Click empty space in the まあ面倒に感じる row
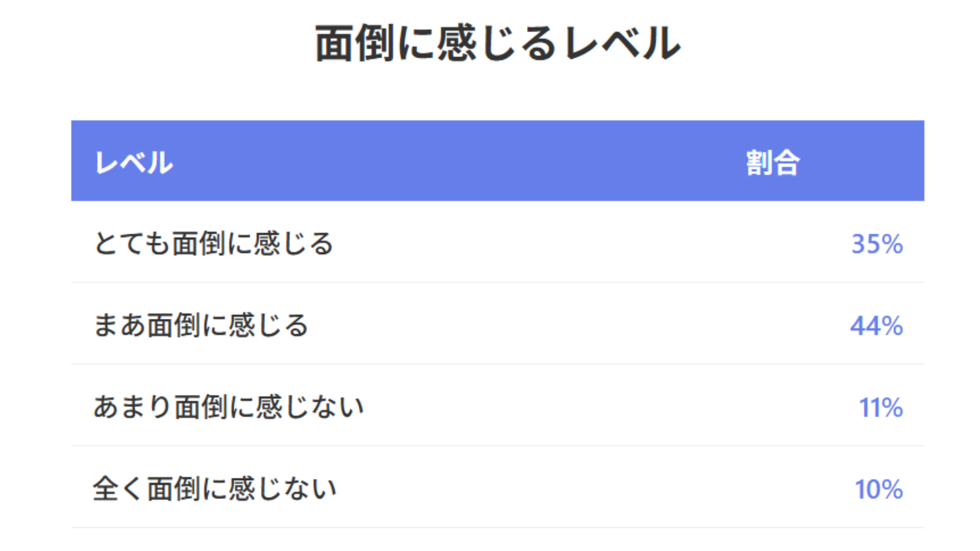The width and height of the screenshot is (980, 551). pos(561,325)
